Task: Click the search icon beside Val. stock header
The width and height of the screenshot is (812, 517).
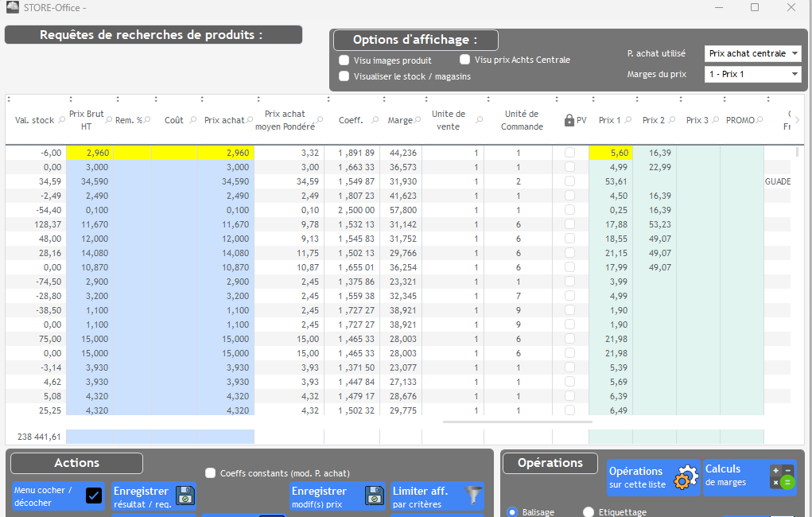Action: pos(60,121)
